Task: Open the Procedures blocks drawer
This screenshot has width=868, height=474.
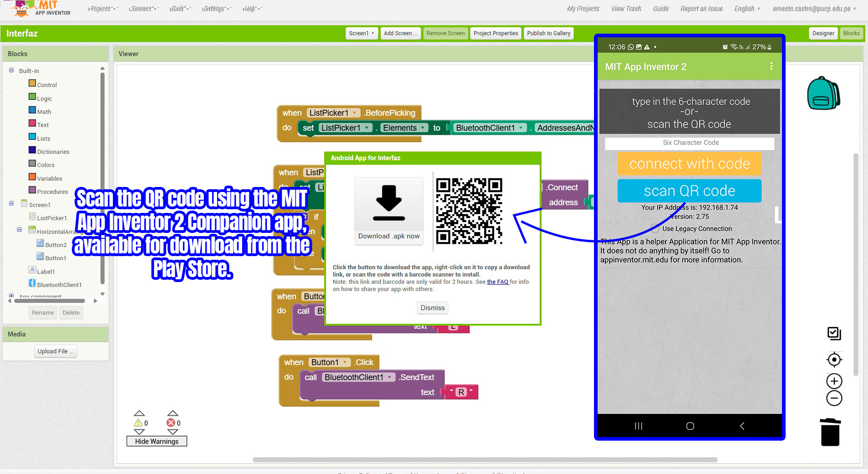Action: point(48,191)
